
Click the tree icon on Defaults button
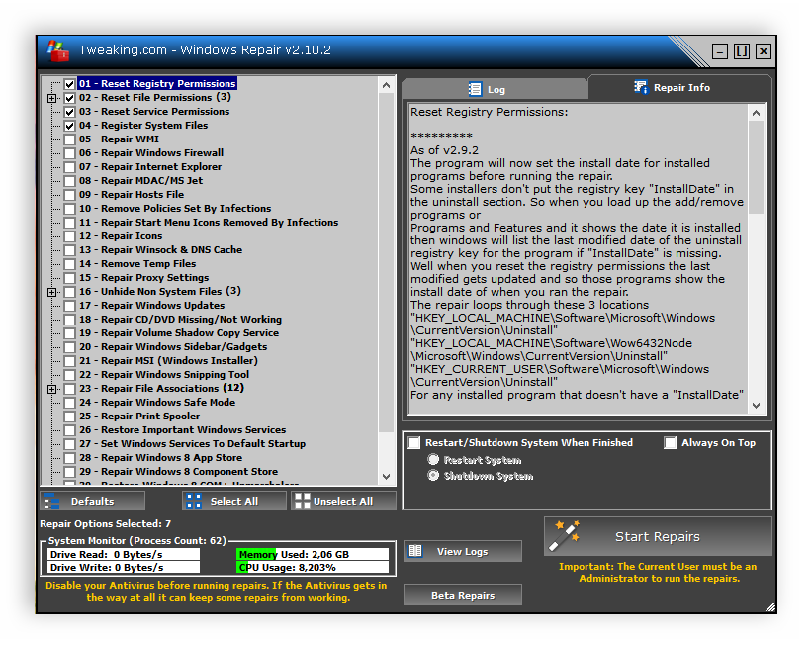point(51,501)
